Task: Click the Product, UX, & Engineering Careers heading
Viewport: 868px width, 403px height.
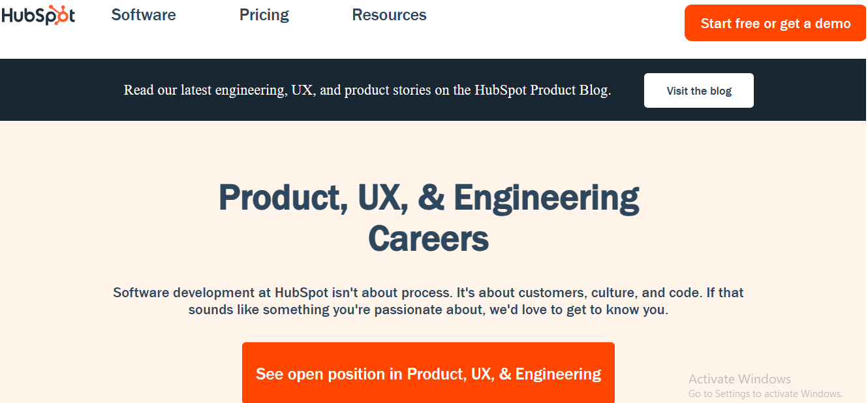Action: coord(429,218)
